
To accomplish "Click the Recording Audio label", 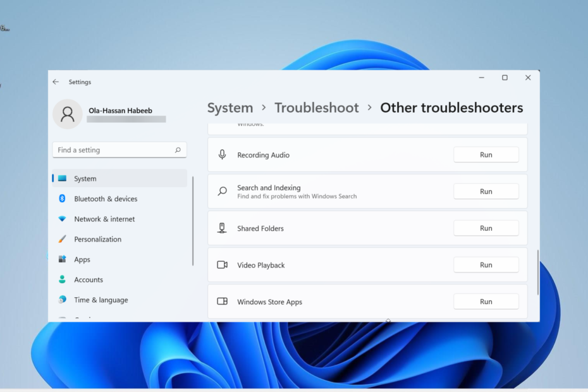I will point(263,155).
